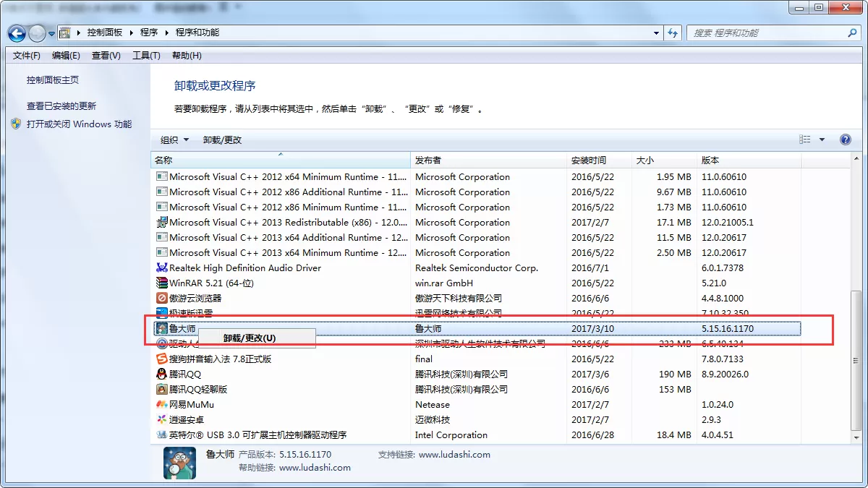Expand the address bar history dropdown
868x488 pixels.
pos(657,33)
